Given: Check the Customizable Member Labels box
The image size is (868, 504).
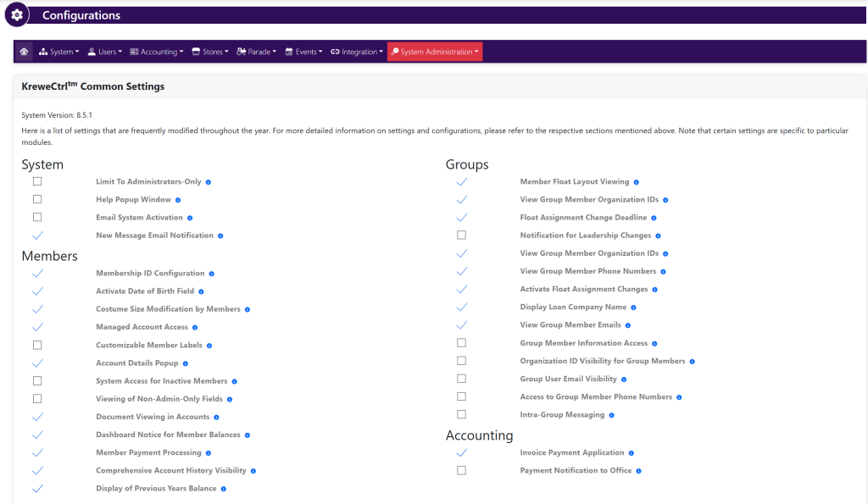Looking at the screenshot, I should (37, 345).
